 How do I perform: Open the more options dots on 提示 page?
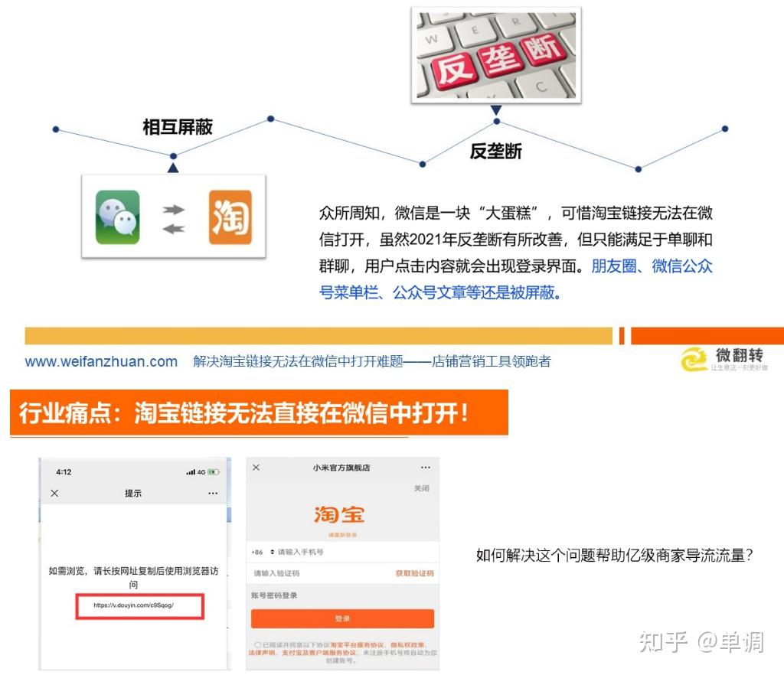[x=213, y=493]
